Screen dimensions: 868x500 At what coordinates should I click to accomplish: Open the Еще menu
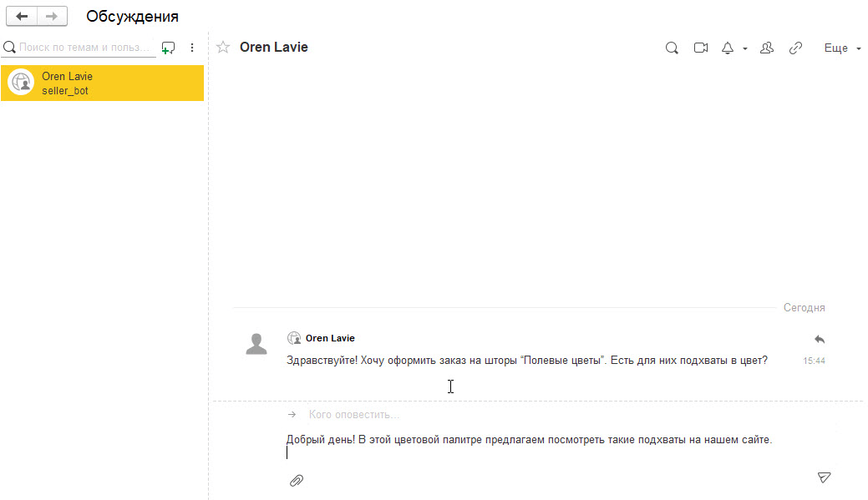pos(842,48)
